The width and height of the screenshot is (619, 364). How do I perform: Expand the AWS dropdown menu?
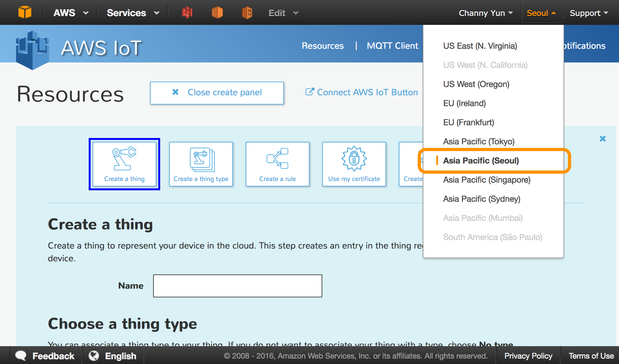(x=71, y=13)
